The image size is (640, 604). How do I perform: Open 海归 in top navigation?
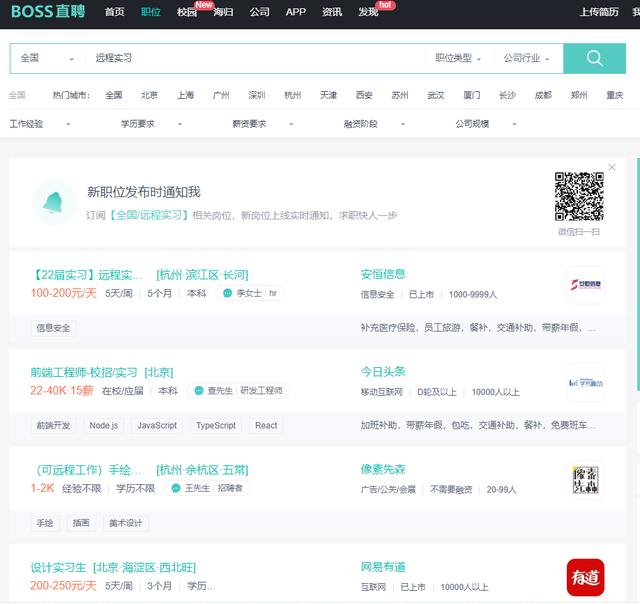point(223,12)
